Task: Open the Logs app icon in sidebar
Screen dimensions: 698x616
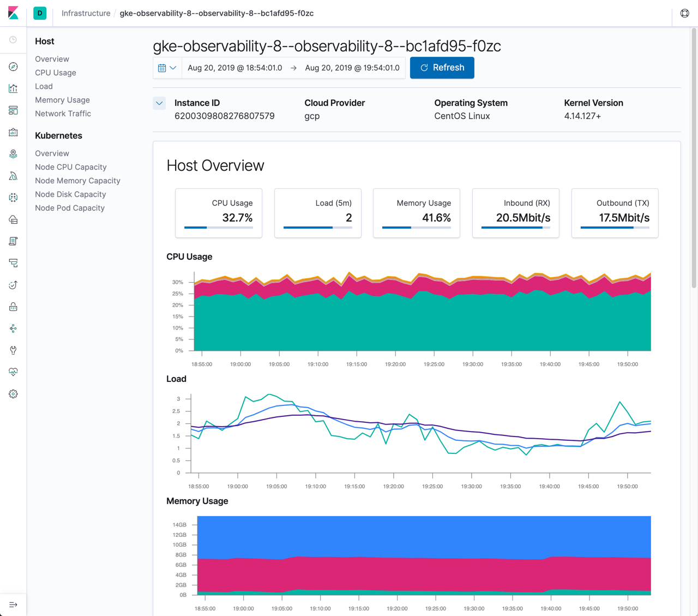Action: 13,241
